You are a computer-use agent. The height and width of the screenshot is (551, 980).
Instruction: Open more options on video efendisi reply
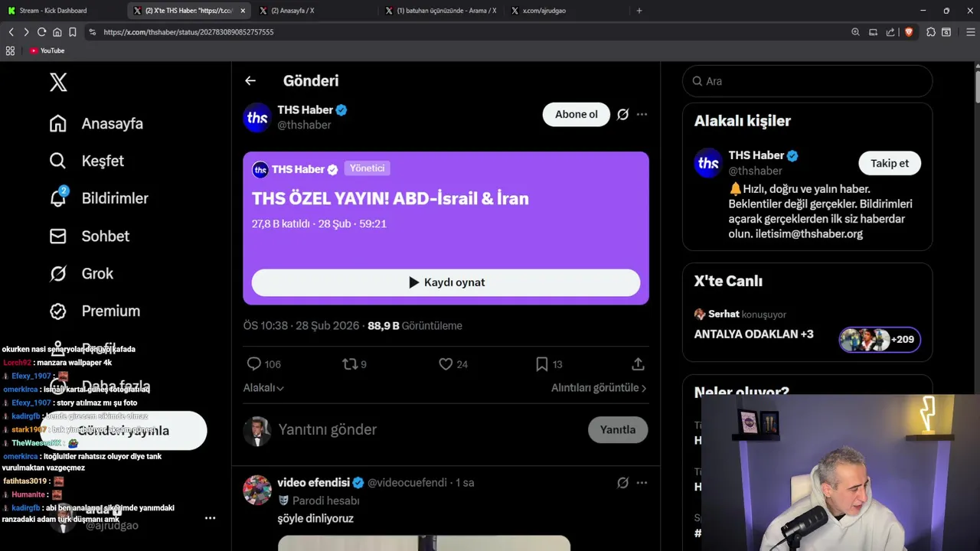point(642,483)
